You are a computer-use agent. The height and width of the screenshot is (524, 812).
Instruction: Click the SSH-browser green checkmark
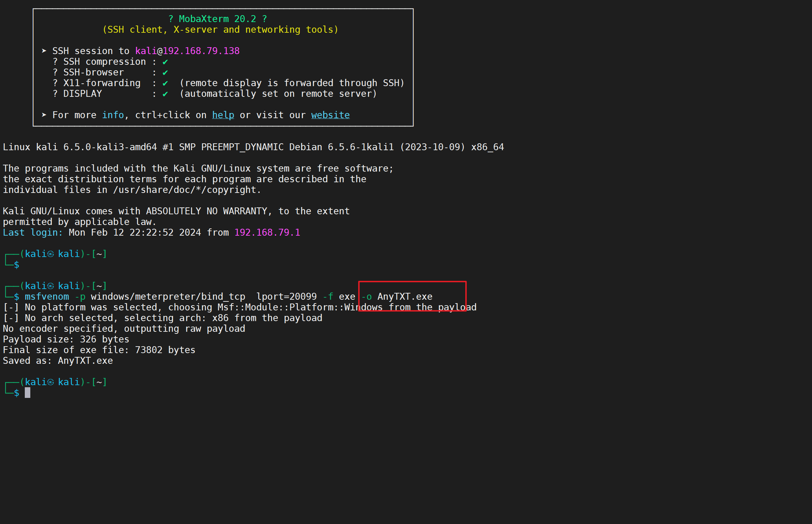(165, 73)
